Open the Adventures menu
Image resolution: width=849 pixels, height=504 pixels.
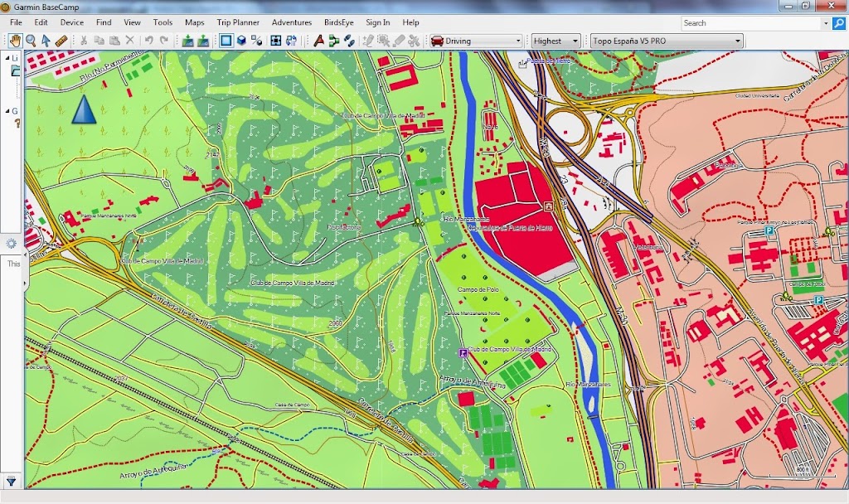click(292, 22)
